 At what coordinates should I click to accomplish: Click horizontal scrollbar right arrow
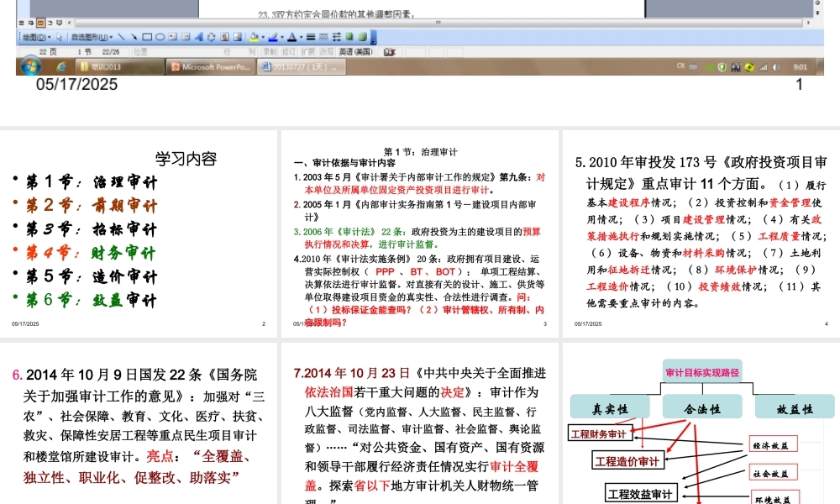808,23
